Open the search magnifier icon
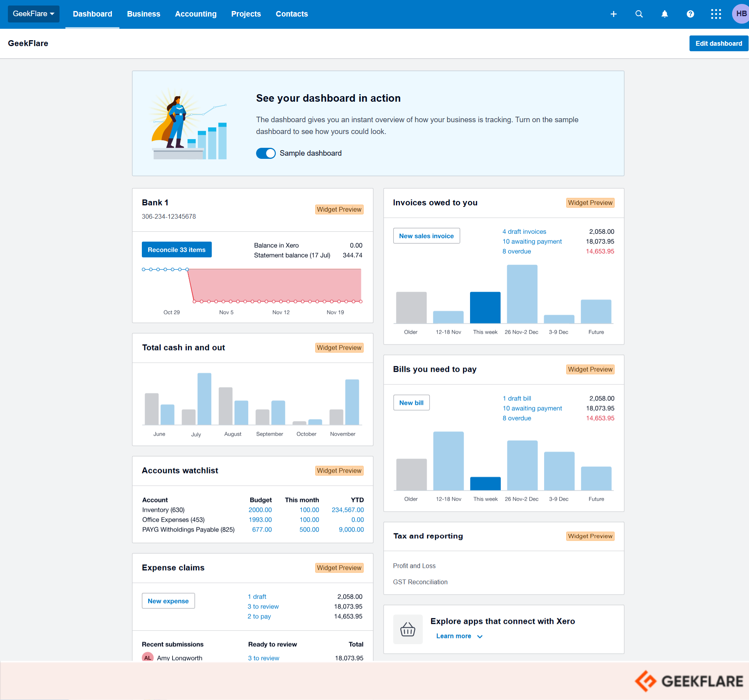 pyautogui.click(x=639, y=14)
